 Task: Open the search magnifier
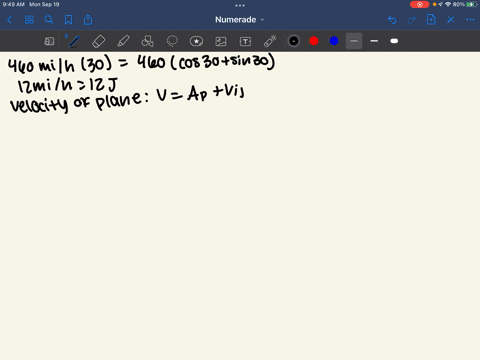[x=49, y=20]
